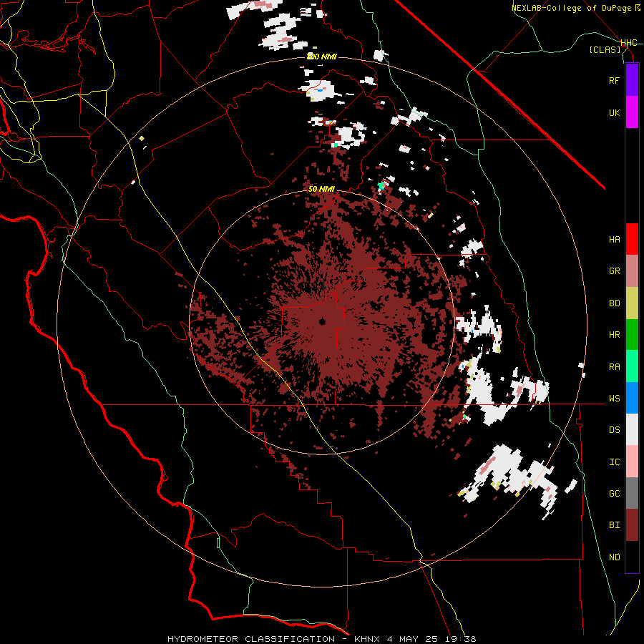Click the red HA legend swatch

632,239
